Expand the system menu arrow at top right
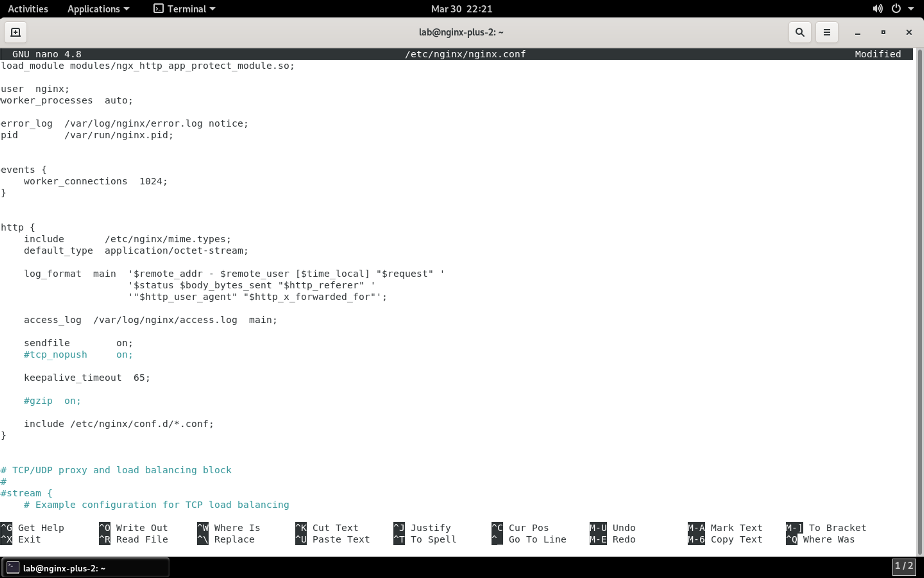 pos(911,9)
